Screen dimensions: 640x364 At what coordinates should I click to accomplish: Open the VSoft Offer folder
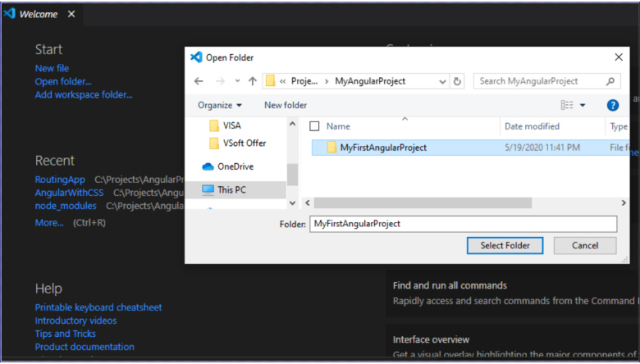point(244,143)
